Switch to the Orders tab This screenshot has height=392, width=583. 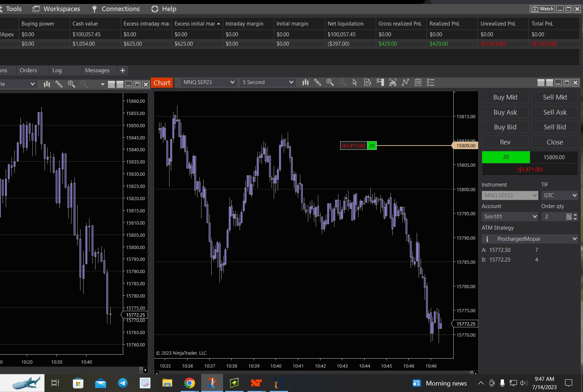click(28, 70)
